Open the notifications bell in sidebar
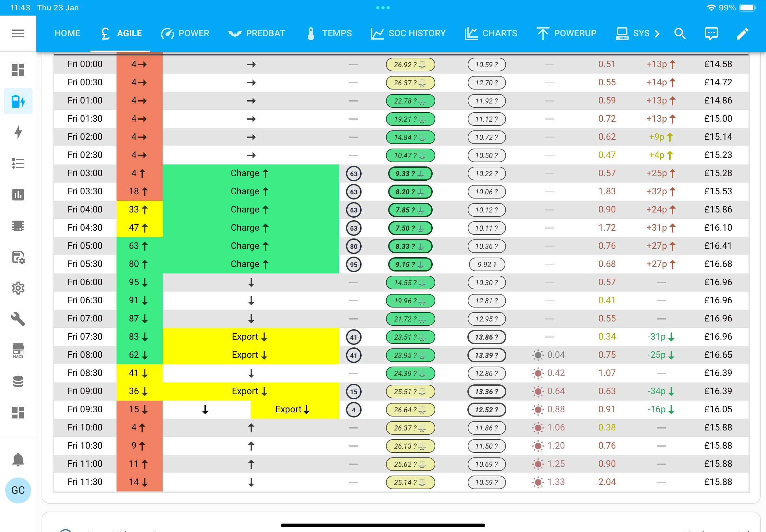The height and width of the screenshot is (532, 766). [18, 460]
